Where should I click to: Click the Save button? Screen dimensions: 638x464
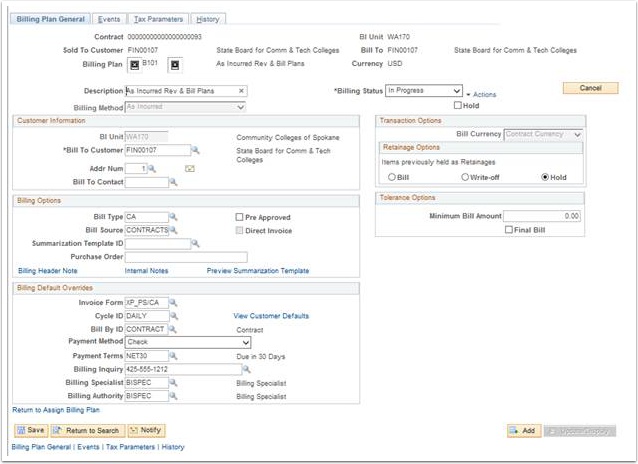click(31, 430)
